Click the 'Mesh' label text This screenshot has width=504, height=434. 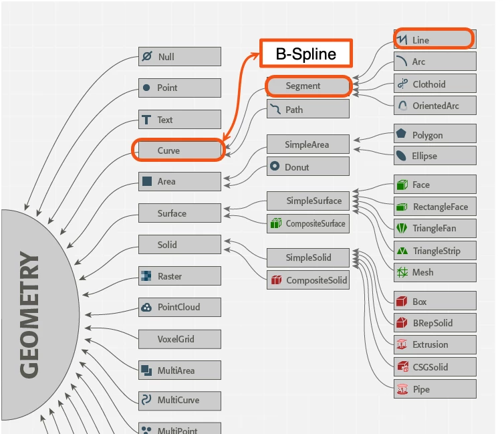(422, 272)
